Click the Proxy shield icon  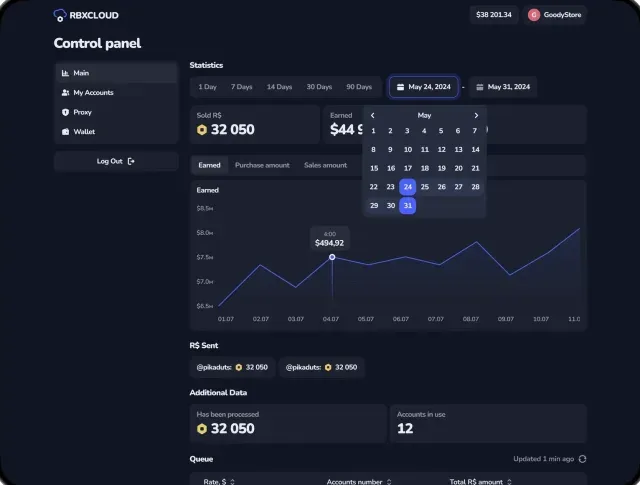click(x=65, y=112)
